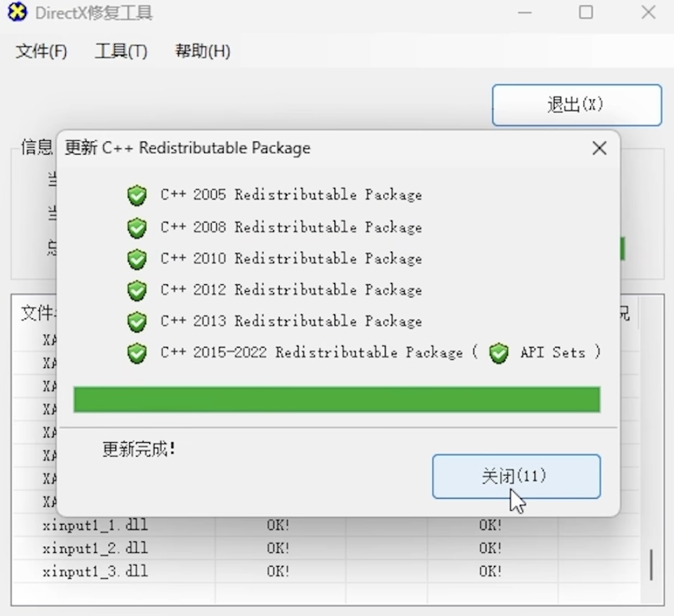Viewport: 674px width, 616px height.
Task: Click the C++ 2010 green shield icon
Action: click(137, 259)
